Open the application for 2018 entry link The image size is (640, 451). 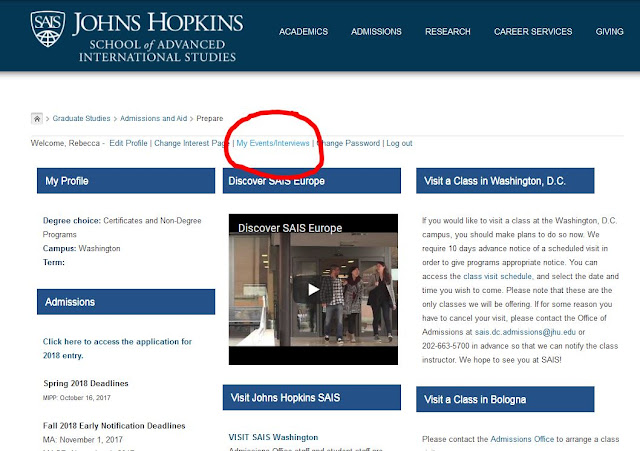117,349
